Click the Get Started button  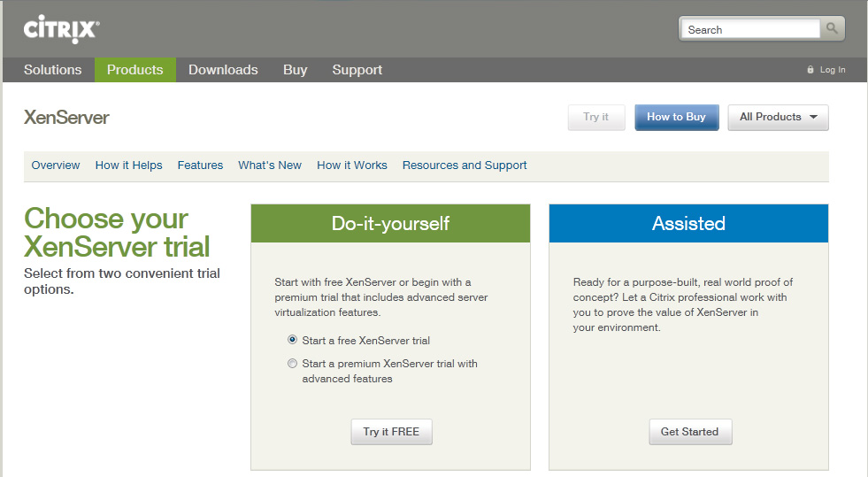pos(690,432)
